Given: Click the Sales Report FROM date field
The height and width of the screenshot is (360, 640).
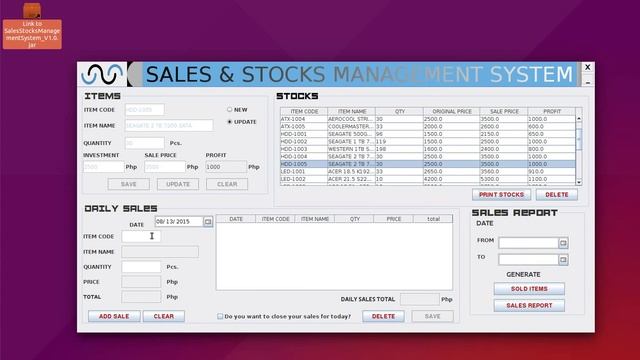Looking at the screenshot, I should pos(529,243).
